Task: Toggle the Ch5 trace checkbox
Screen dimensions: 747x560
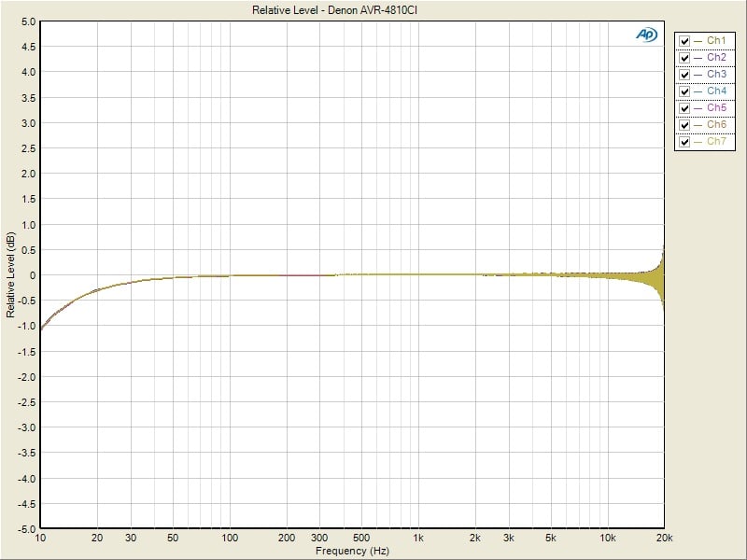Action: (685, 108)
